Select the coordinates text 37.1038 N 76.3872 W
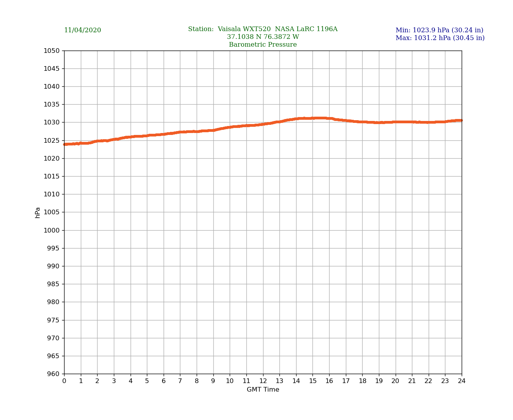This screenshot has height=420, width=513. coord(263,37)
